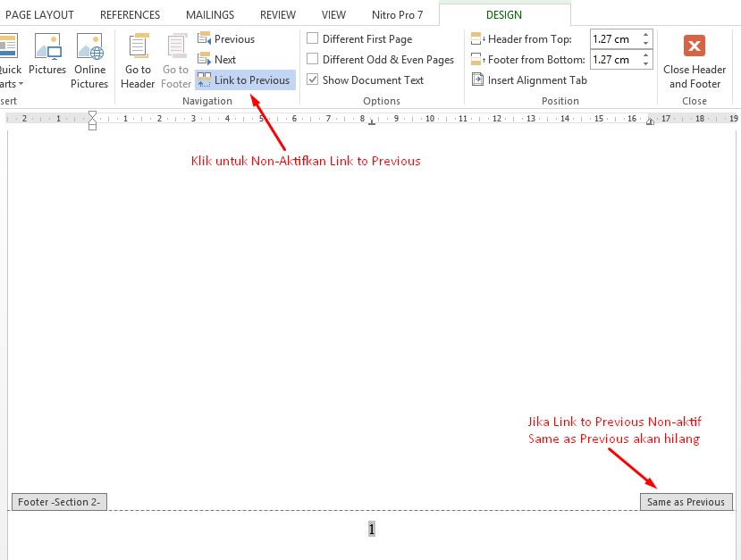Viewport: 741px width, 560px height.
Task: Check Different Odd & Even Pages
Action: click(313, 59)
